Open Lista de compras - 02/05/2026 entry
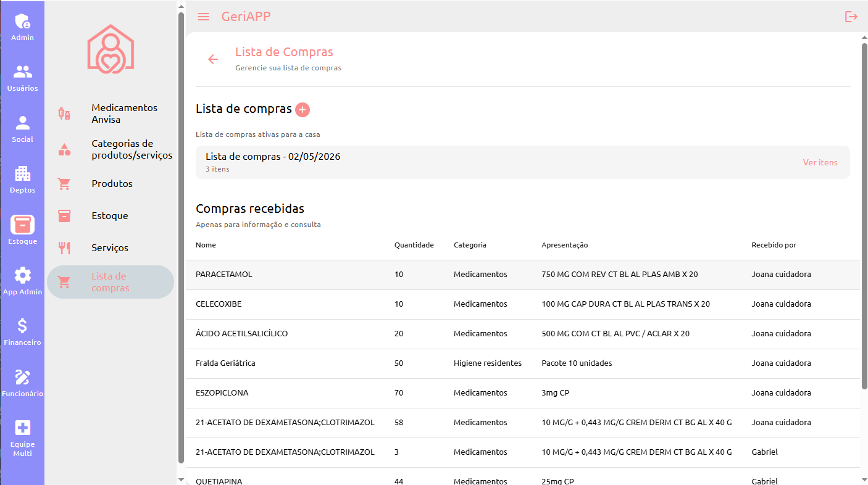This screenshot has width=868, height=485. (x=522, y=162)
